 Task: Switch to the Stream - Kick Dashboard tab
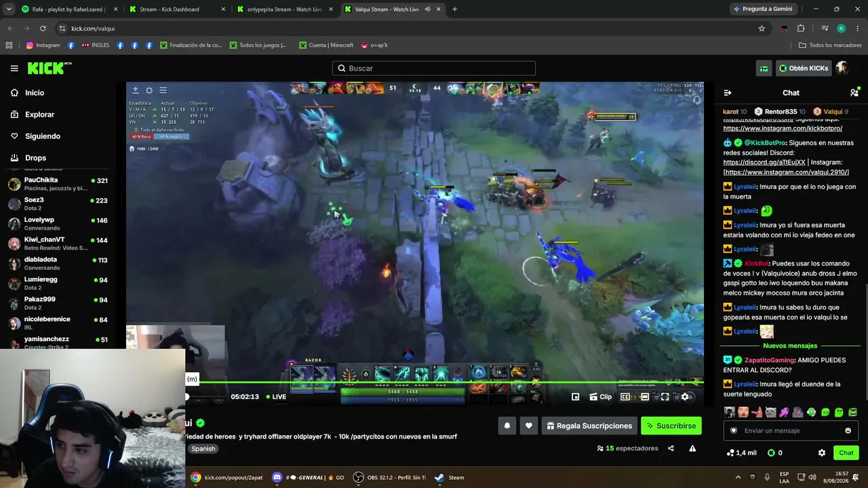[177, 9]
